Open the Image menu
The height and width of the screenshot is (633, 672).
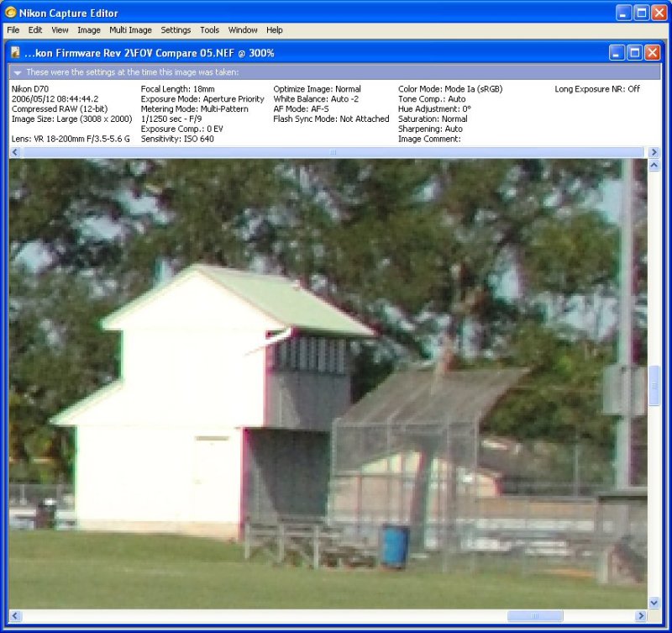[x=89, y=30]
